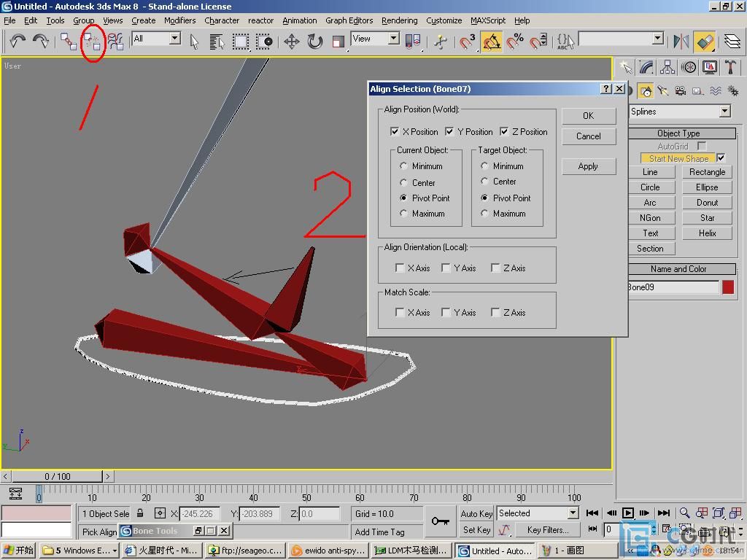Choose the Rectangular Selection Region tool
This screenshot has width=747, height=560.
241,42
